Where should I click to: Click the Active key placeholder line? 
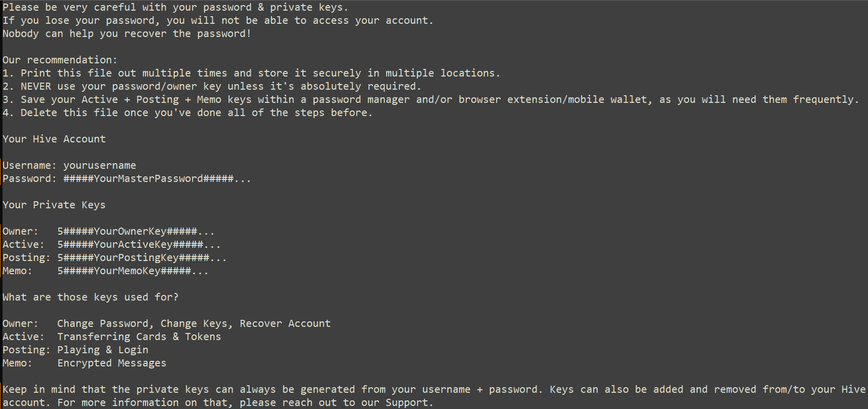[x=139, y=245]
